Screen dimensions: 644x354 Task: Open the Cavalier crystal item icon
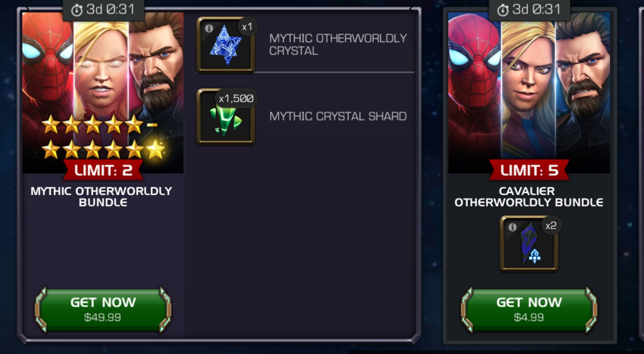pyautogui.click(x=529, y=244)
